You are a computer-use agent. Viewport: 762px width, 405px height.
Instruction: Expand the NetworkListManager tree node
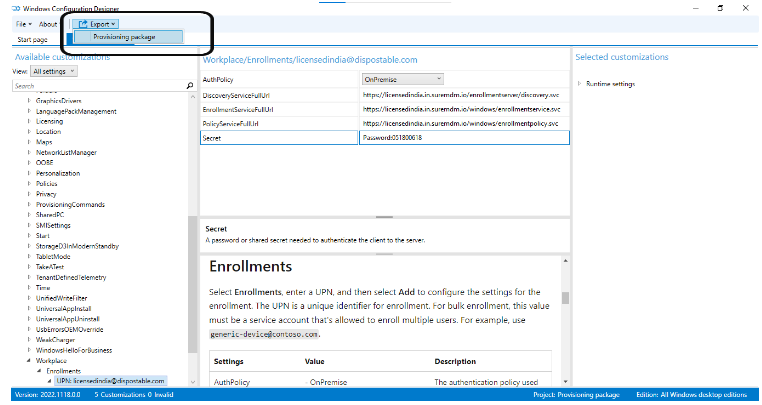29,153
